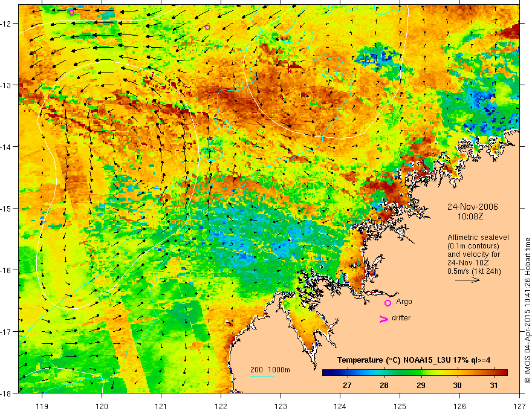Click the longitude label 126
This screenshot has height=411, width=532.
click(x=459, y=406)
